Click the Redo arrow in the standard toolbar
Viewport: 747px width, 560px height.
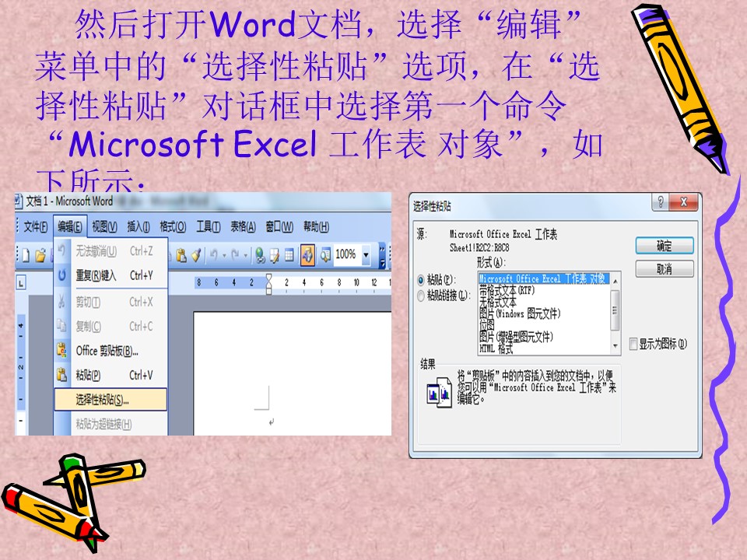coord(235,256)
